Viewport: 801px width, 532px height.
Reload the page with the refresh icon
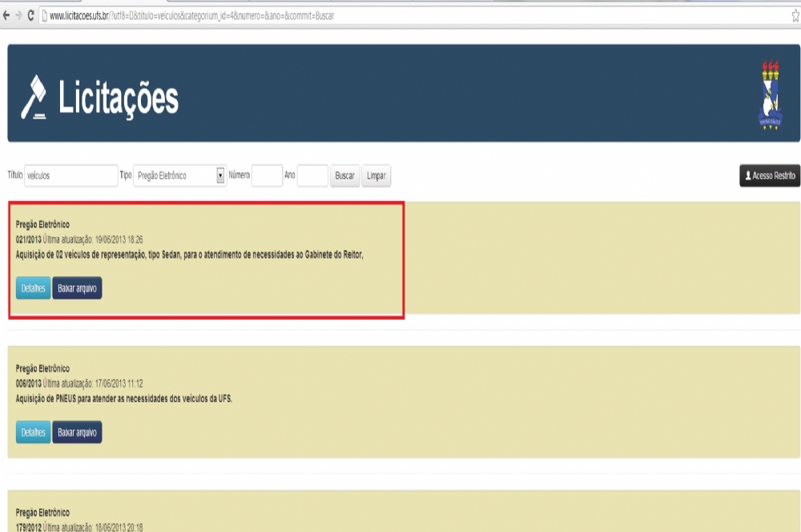(x=30, y=16)
